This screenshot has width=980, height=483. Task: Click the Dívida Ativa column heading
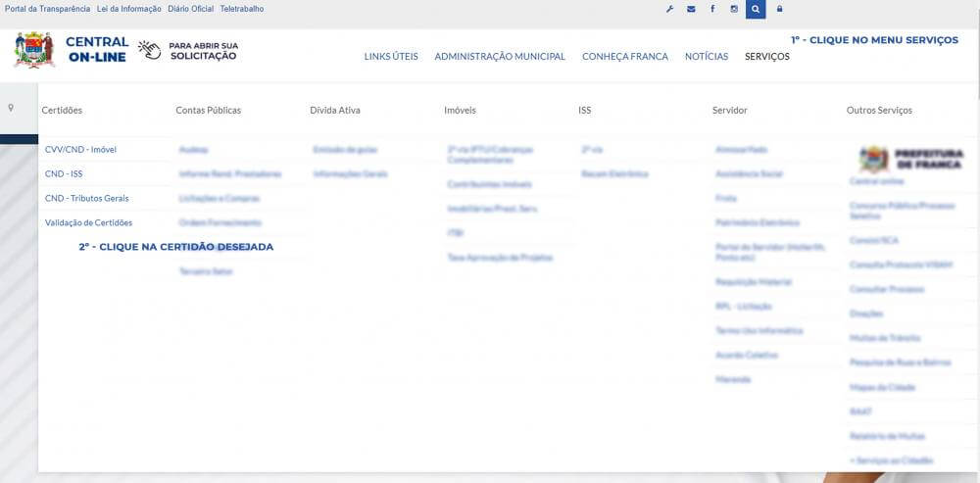[x=335, y=110]
